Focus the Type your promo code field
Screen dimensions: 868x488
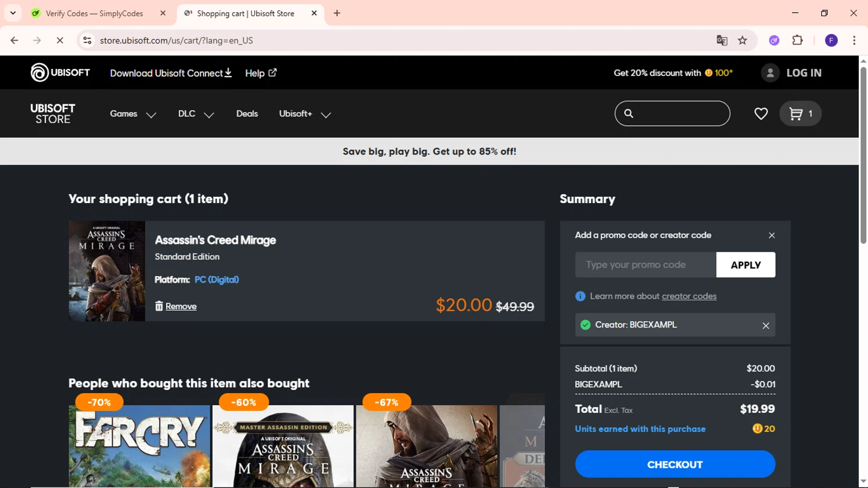[x=646, y=265]
